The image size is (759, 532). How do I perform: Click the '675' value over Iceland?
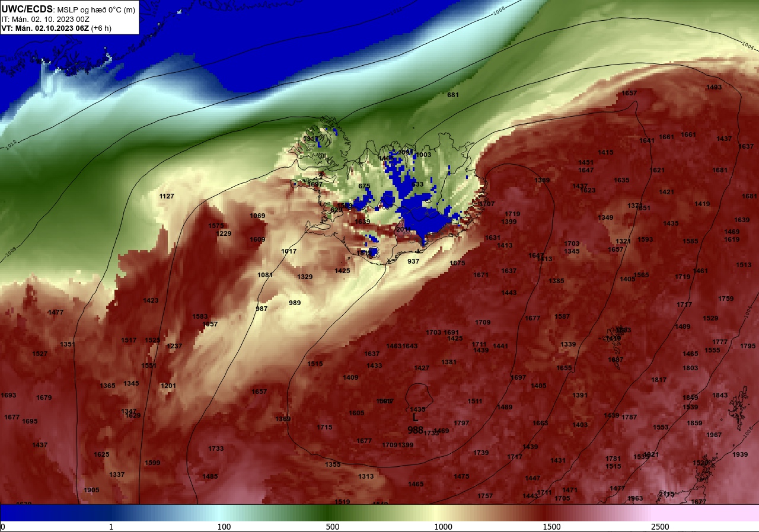click(x=364, y=186)
